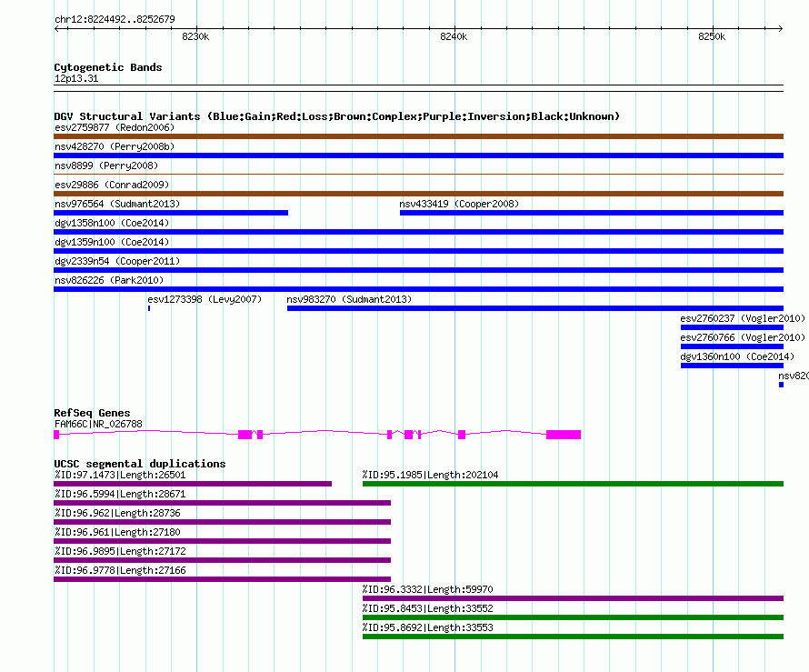Screen dimensions: 809x672
Task: Select the dgv1359n100 (Coe2014) label
Action: (112, 242)
